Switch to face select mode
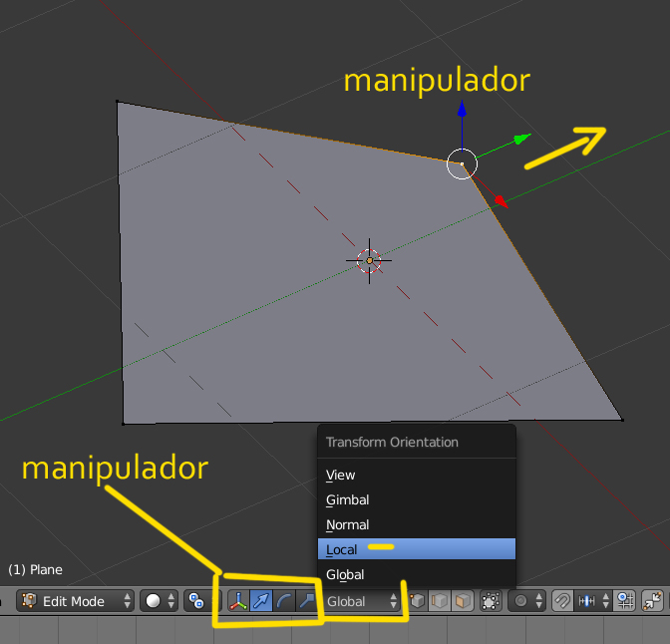Screen dimensions: 670x644 pos(463,601)
